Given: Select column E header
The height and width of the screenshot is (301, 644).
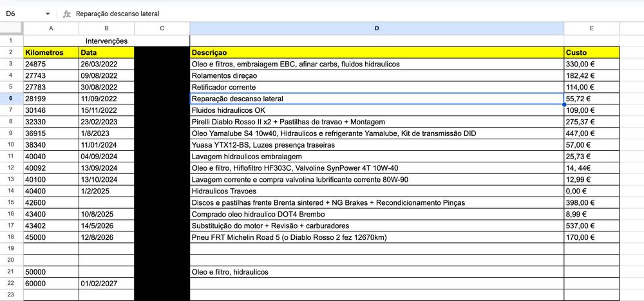Looking at the screenshot, I should [x=591, y=28].
